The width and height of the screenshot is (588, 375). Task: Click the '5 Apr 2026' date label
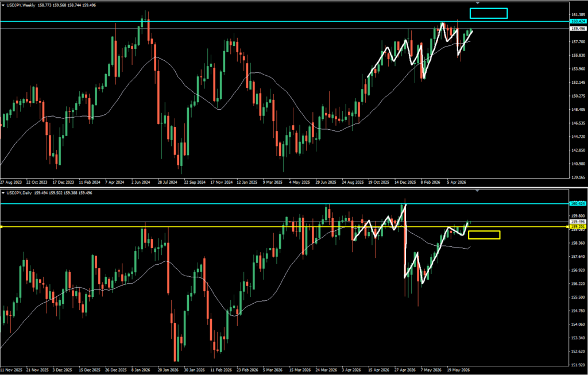pos(457,182)
